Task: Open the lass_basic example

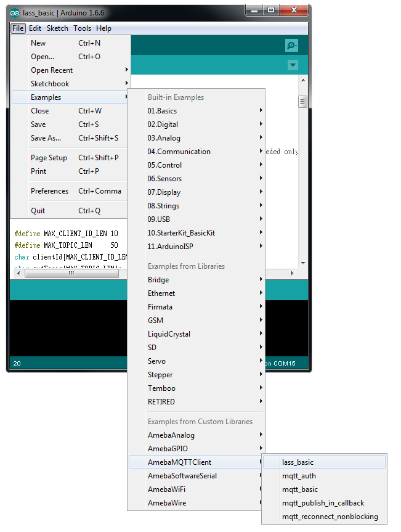Action: (x=325, y=462)
